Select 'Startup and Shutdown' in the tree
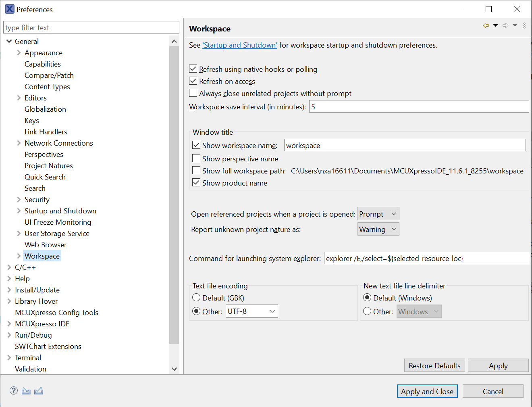The image size is (532, 407). point(60,211)
